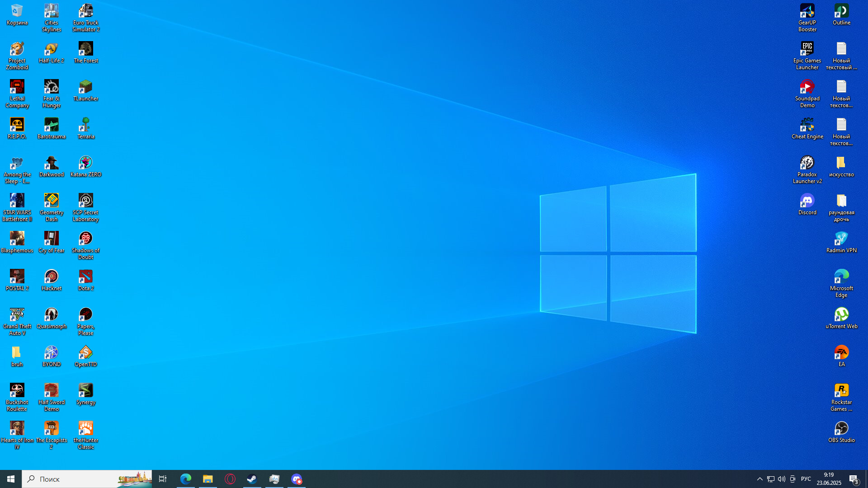
Task: Open File Explorer from the taskbar
Action: pos(208,479)
